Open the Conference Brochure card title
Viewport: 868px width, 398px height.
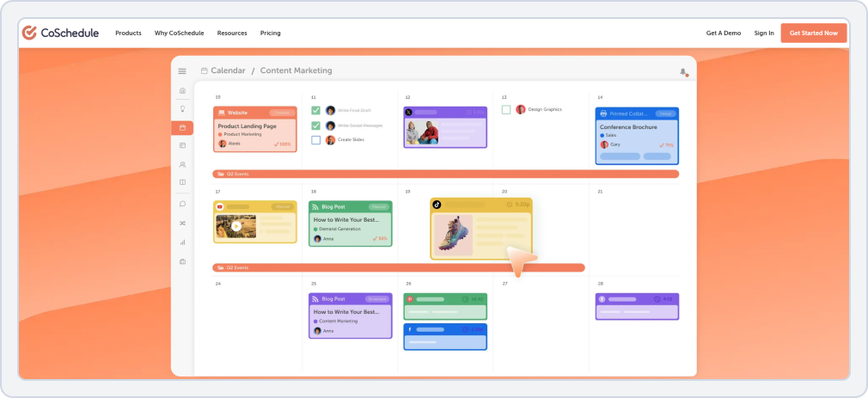coord(628,126)
